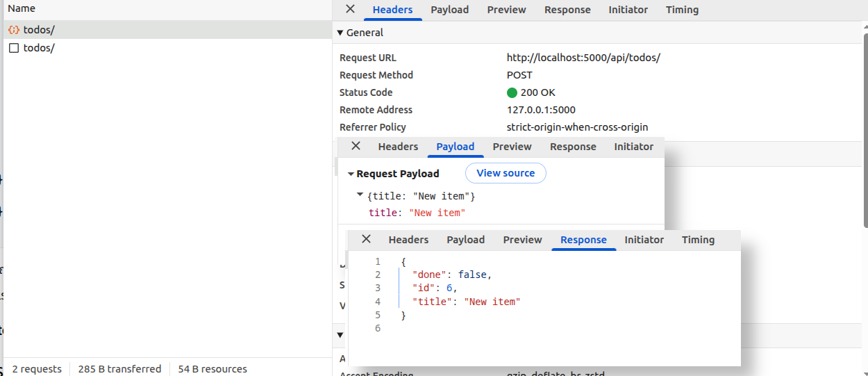Click the Request URL value
The height and width of the screenshot is (376, 868).
583,58
